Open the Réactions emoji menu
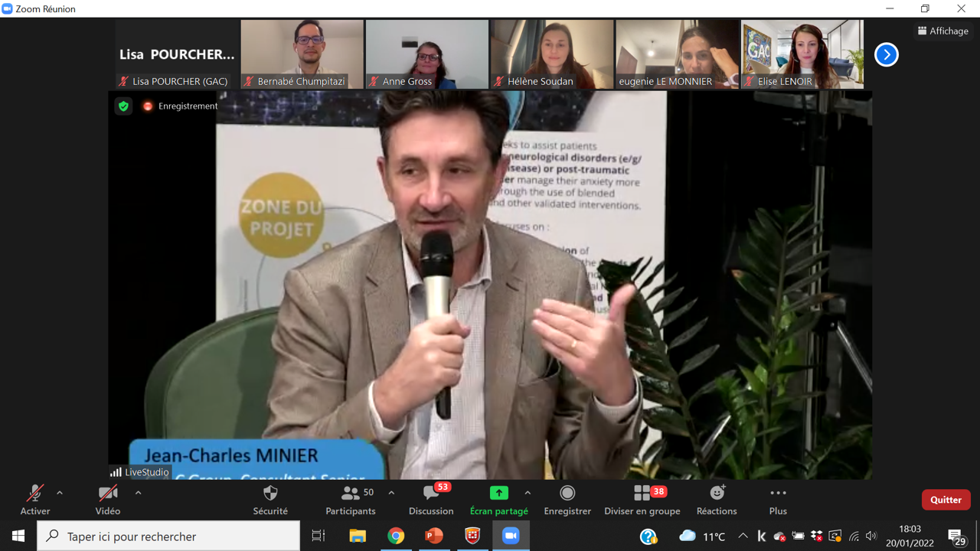The height and width of the screenshot is (551, 980). tap(717, 500)
